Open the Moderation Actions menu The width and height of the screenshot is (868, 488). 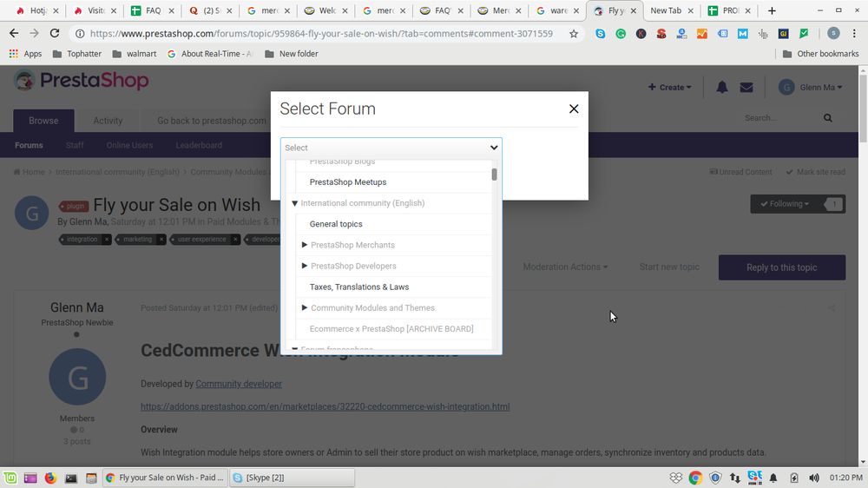(565, 267)
